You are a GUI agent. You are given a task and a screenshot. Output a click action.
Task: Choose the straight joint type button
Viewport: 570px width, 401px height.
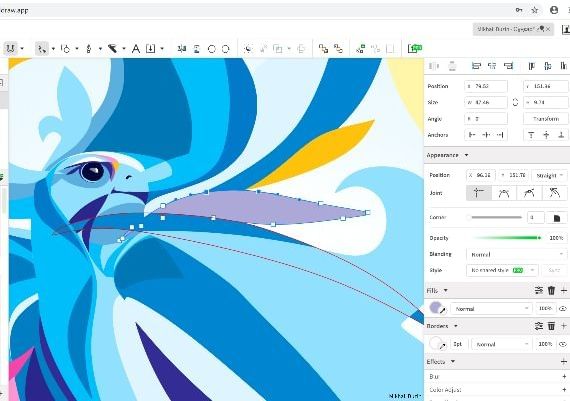(479, 193)
